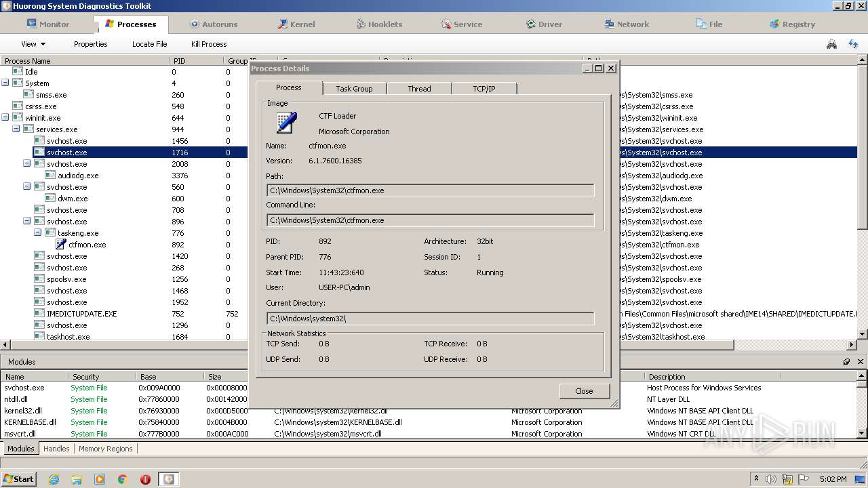The height and width of the screenshot is (488, 868).
Task: Switch to the Driver tab
Action: point(544,24)
